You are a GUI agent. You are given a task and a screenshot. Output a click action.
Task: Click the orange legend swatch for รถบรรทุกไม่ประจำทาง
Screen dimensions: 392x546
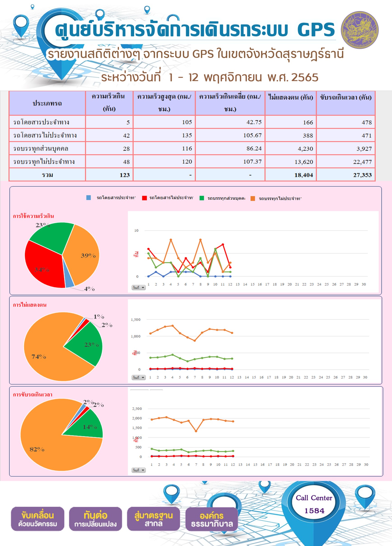(x=253, y=198)
